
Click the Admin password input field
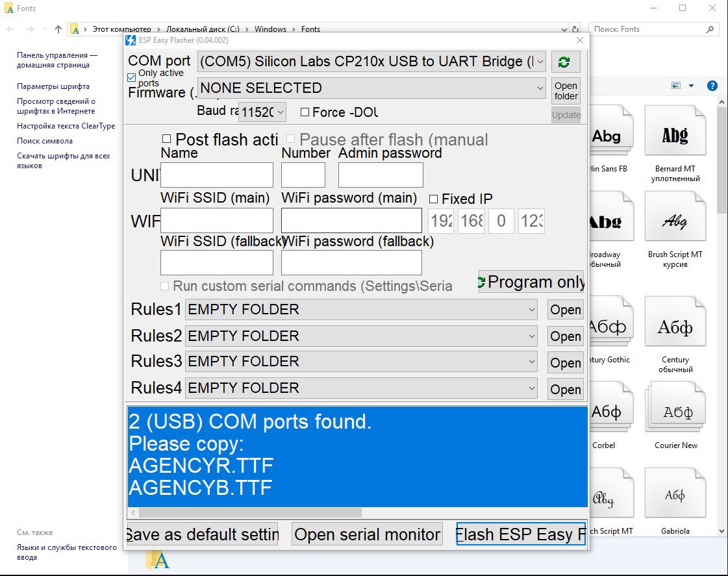tap(381, 175)
